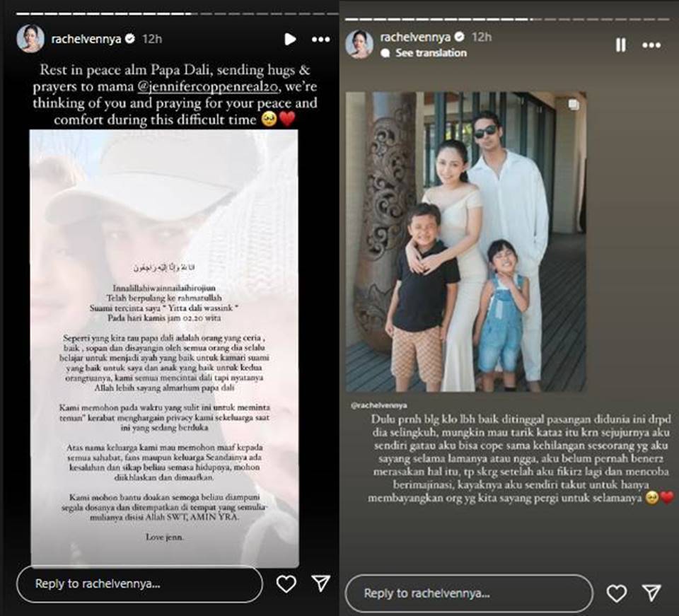Focus the right Reply to rachelvennya field
679x616 pixels.
469,593
